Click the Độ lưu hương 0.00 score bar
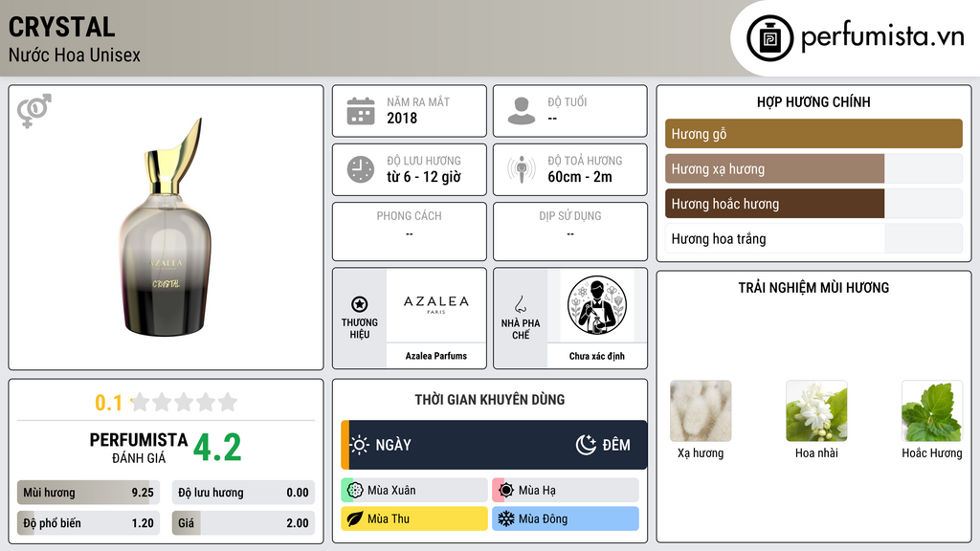Screen dimensions: 980x551 coord(243,493)
